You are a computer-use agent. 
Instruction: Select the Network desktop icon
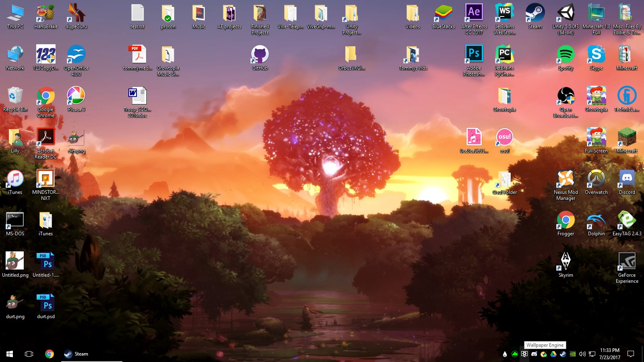point(15,58)
